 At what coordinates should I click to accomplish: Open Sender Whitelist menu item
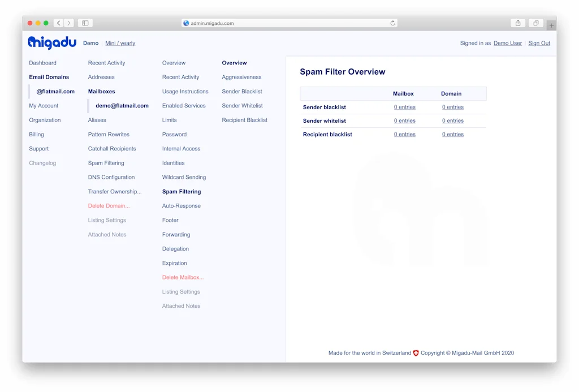[x=242, y=106]
